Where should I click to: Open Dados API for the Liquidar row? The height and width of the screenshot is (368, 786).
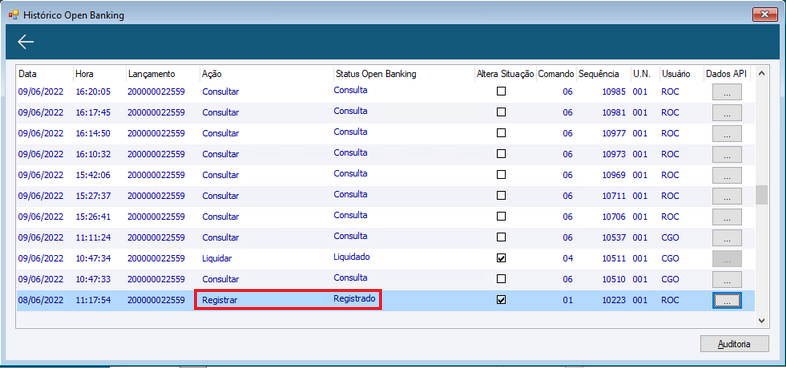pos(727,259)
